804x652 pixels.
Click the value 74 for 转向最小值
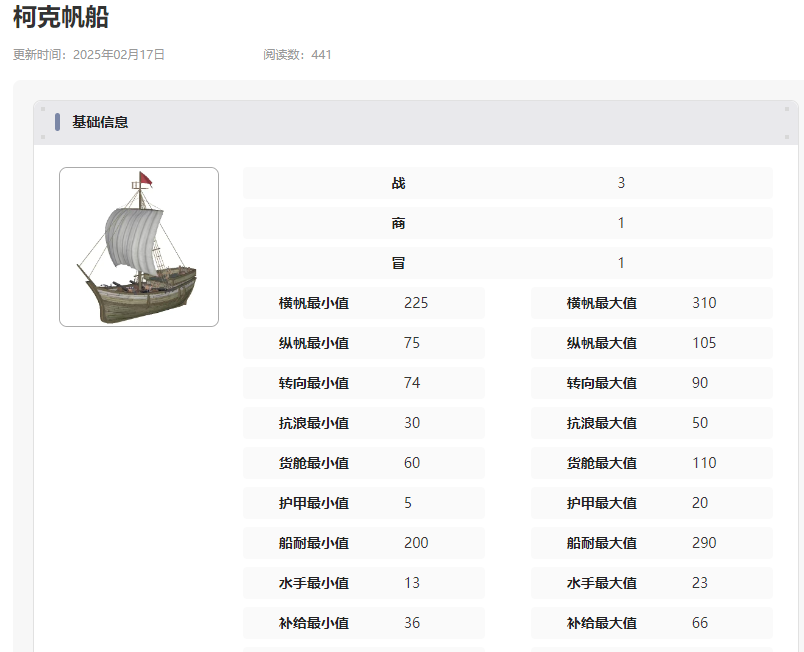(412, 383)
